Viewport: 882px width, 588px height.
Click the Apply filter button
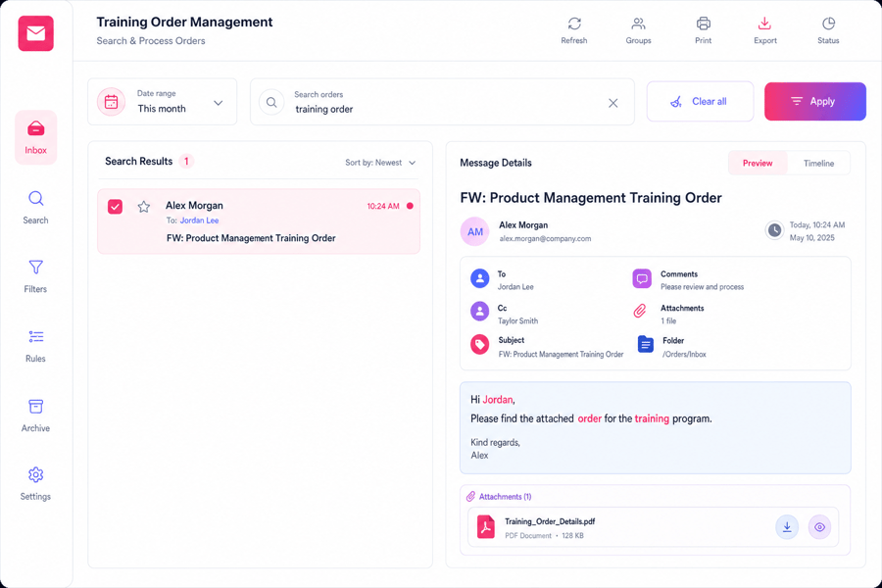click(x=815, y=101)
